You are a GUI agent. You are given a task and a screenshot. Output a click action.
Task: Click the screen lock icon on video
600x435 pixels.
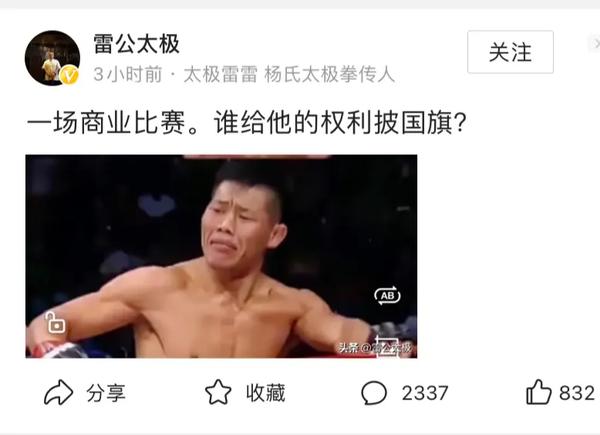tap(55, 323)
